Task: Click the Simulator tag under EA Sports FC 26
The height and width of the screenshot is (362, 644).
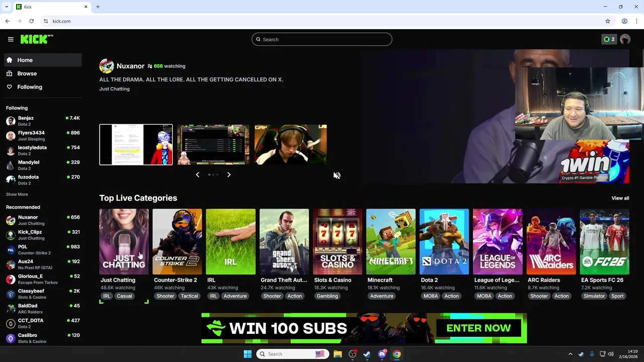Action: coord(594,296)
